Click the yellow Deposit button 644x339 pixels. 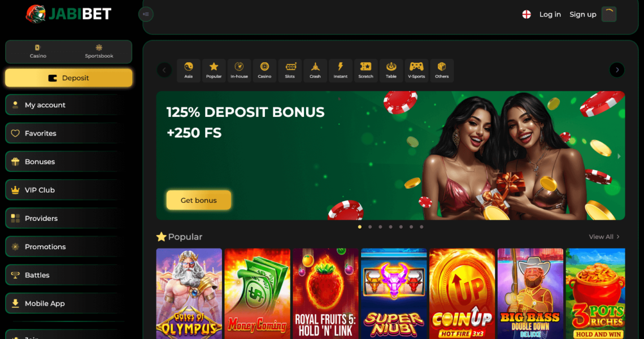tap(68, 77)
